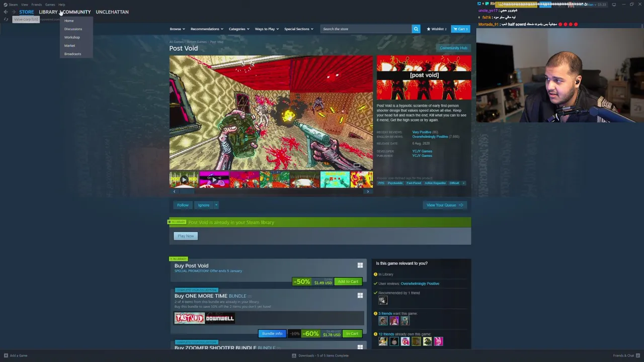Switch to the STORE tab
The height and width of the screenshot is (362, 644).
click(27, 12)
